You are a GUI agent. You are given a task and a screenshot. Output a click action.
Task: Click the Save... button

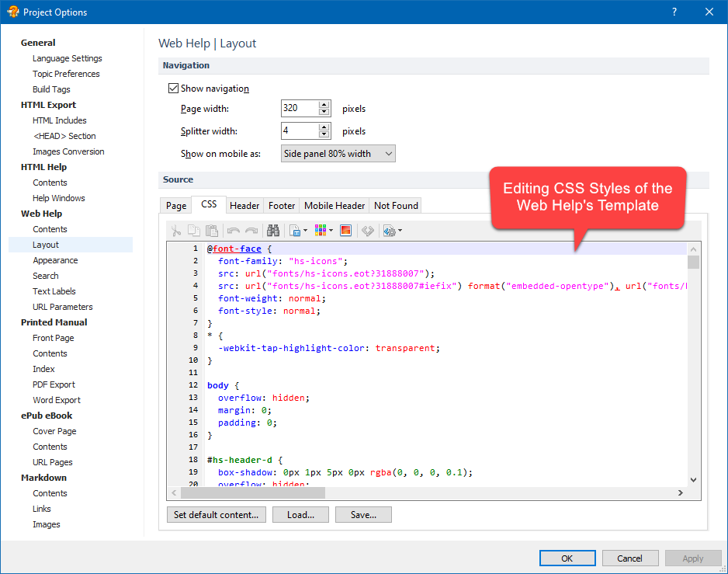pyautogui.click(x=363, y=514)
